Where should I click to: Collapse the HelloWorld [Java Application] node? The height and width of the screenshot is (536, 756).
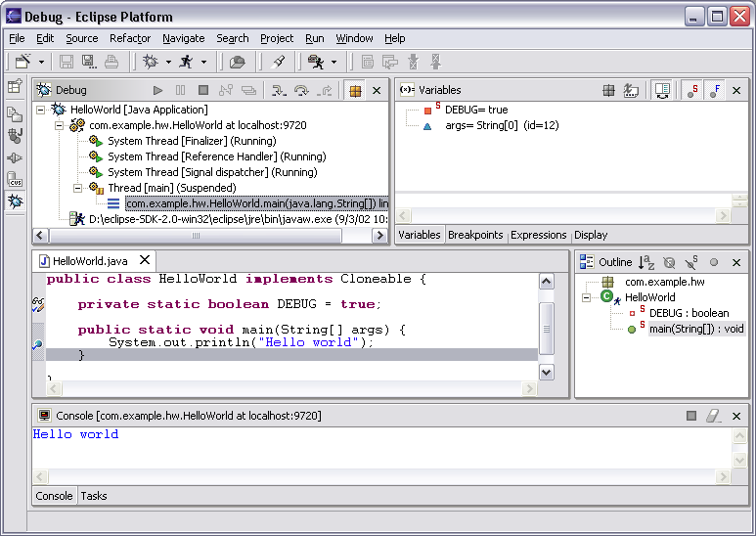(x=41, y=110)
